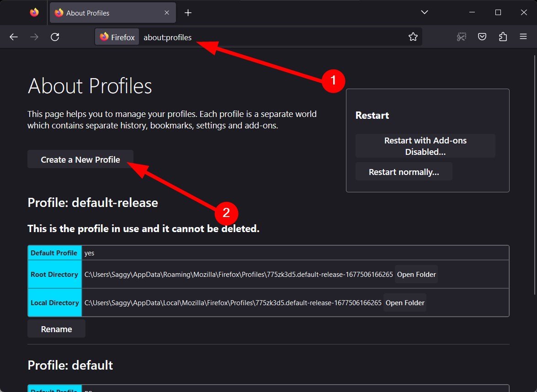Expand the list all tabs chevron
Screen dimensions: 537x392
[x=424, y=13]
